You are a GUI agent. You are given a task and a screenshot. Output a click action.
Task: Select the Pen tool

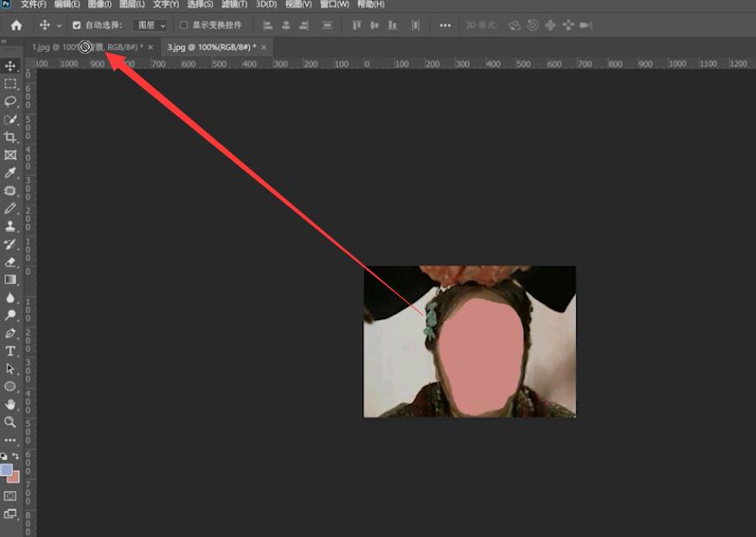10,333
